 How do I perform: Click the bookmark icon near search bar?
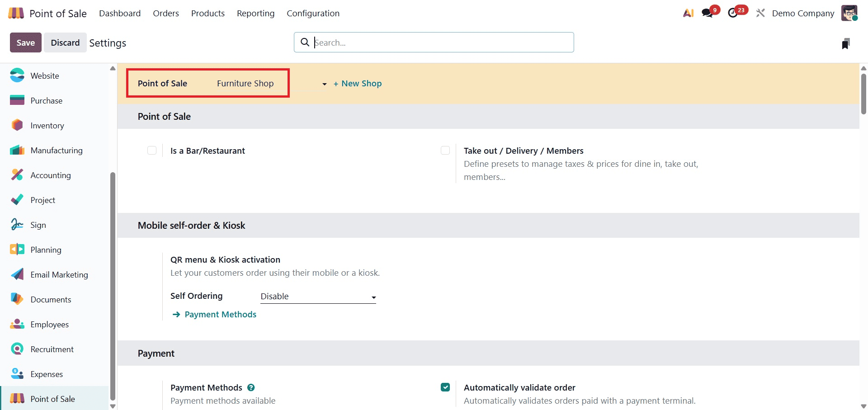(846, 43)
